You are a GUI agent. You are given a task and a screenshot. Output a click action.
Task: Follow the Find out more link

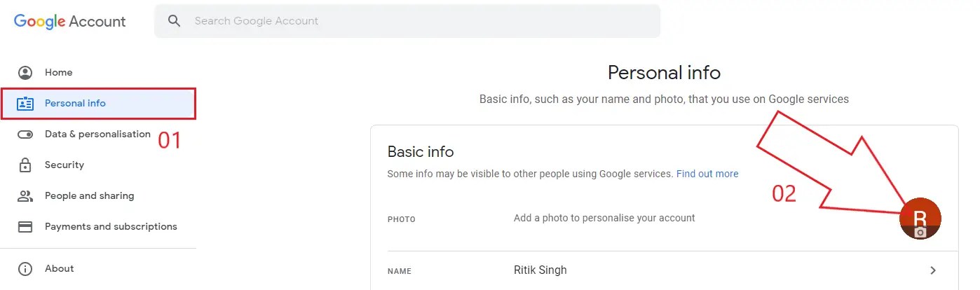point(707,174)
